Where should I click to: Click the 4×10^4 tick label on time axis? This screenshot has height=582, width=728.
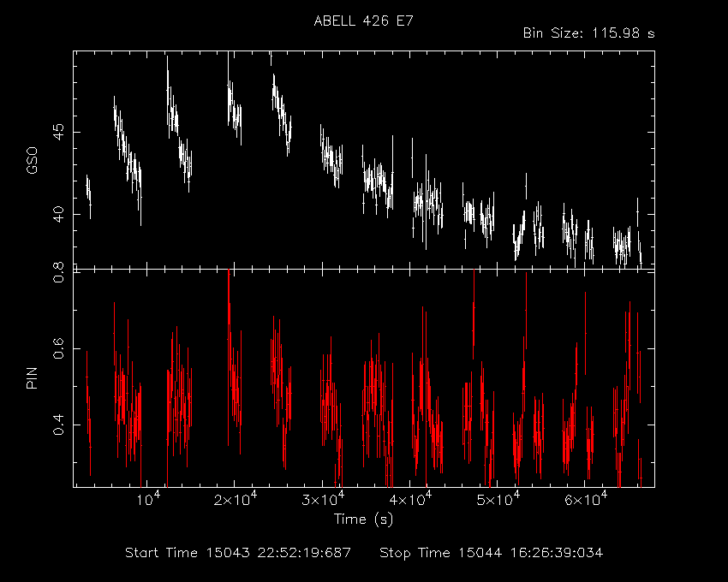[410, 499]
